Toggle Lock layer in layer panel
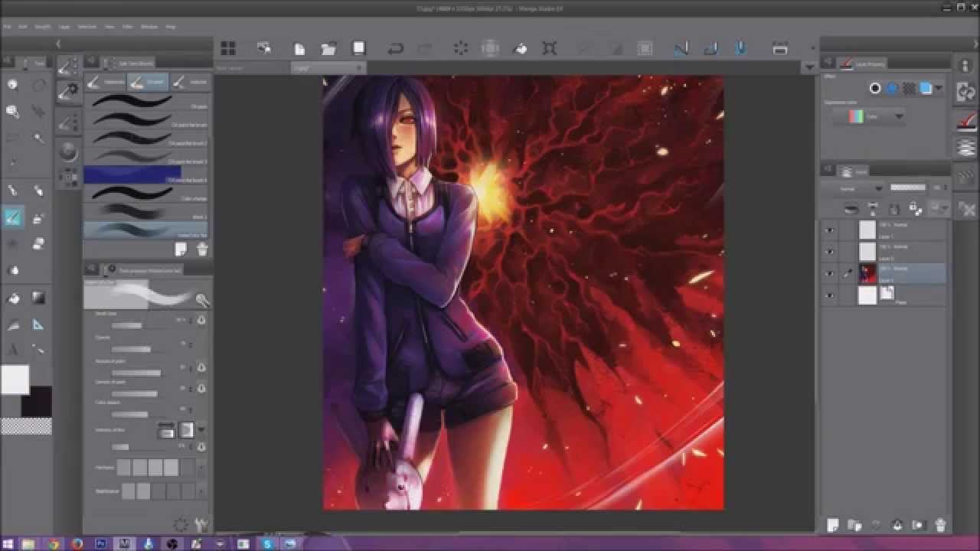 [893, 207]
